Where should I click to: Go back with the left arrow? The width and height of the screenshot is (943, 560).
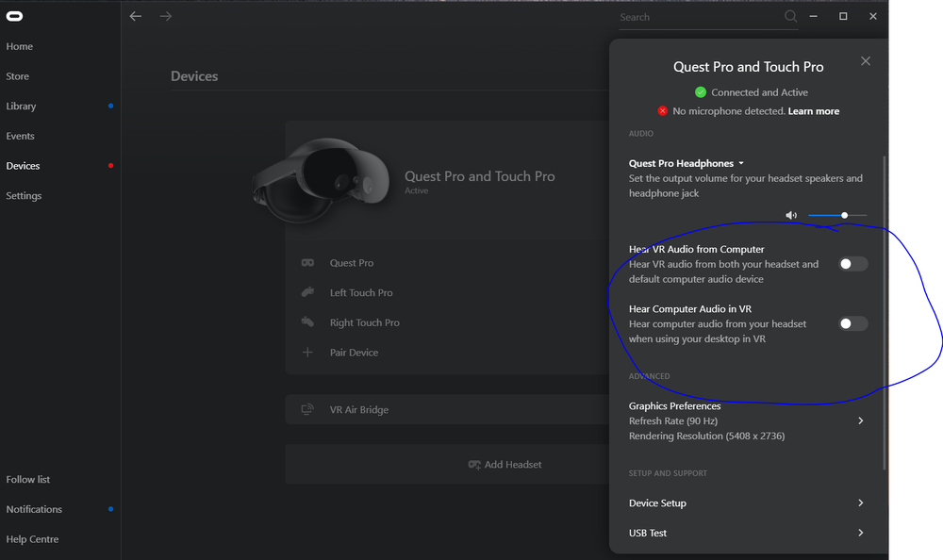(136, 16)
